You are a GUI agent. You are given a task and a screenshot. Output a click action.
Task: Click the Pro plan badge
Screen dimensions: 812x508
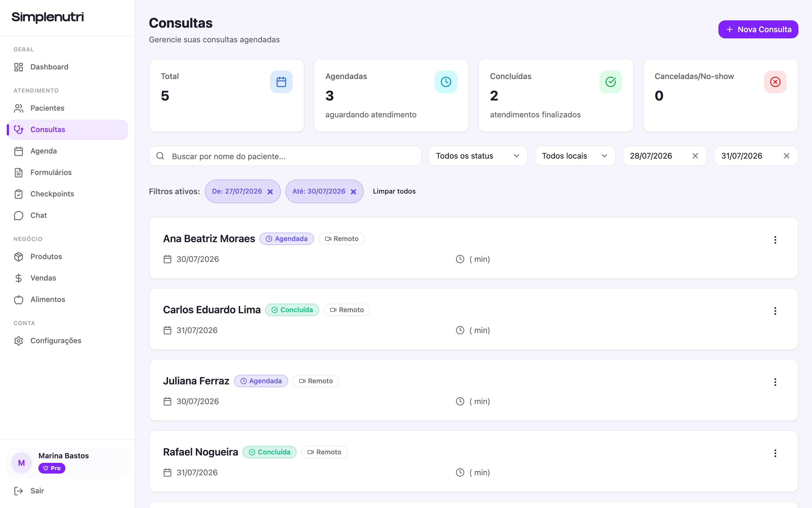coord(52,468)
